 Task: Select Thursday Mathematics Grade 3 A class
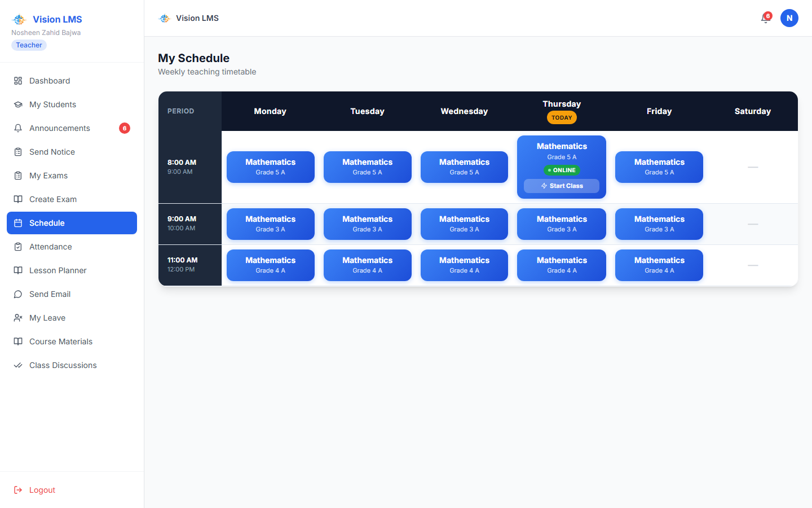tap(562, 224)
